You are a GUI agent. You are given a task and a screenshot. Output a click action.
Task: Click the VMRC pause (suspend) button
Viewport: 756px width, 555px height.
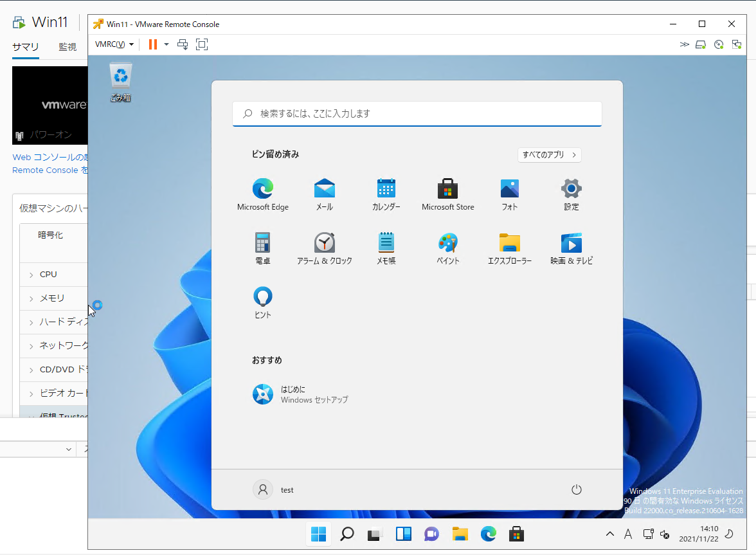[x=153, y=44]
